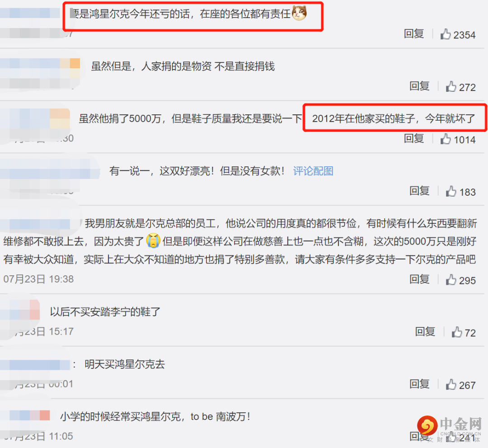The width and height of the screenshot is (488, 448).
Task: Tap thumbs-up next to 183
Action: point(451,191)
